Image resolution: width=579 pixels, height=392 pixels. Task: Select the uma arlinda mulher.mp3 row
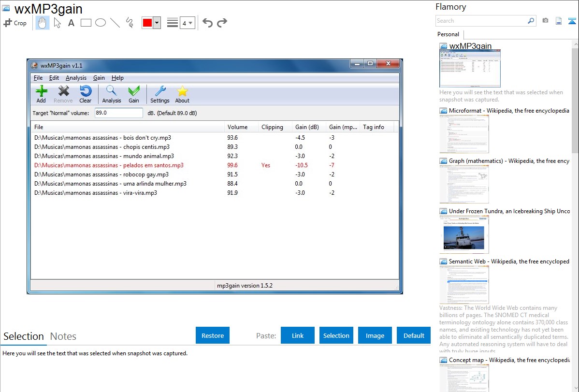tap(214, 184)
